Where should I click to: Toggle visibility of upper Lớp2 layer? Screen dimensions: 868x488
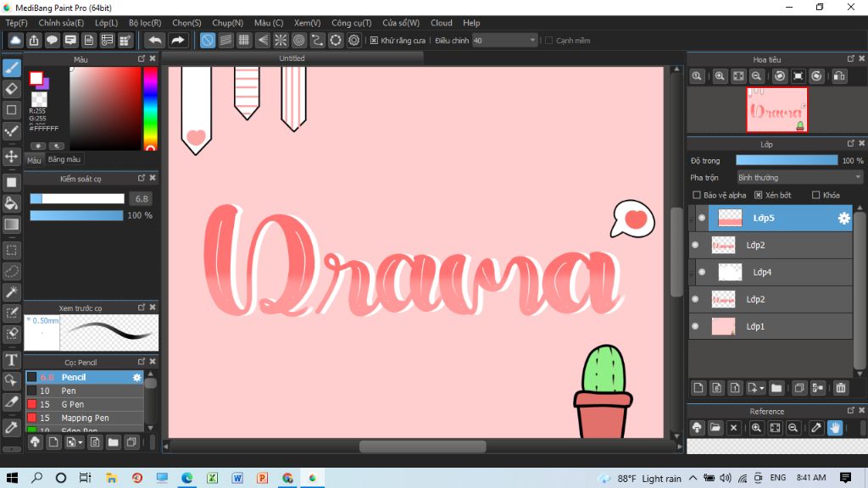[695, 245]
